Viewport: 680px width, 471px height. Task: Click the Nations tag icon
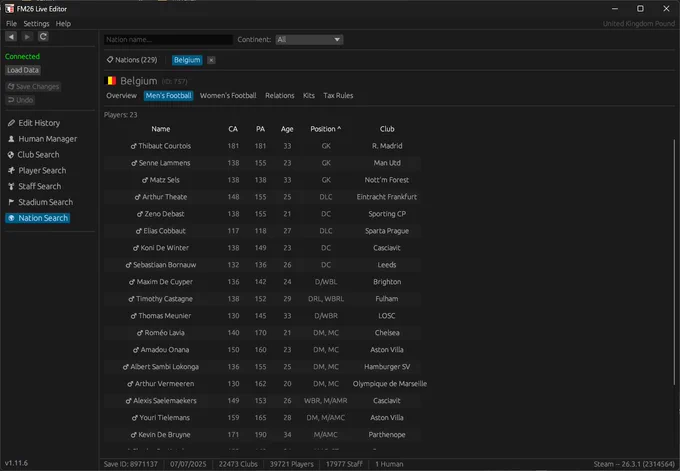coord(110,60)
